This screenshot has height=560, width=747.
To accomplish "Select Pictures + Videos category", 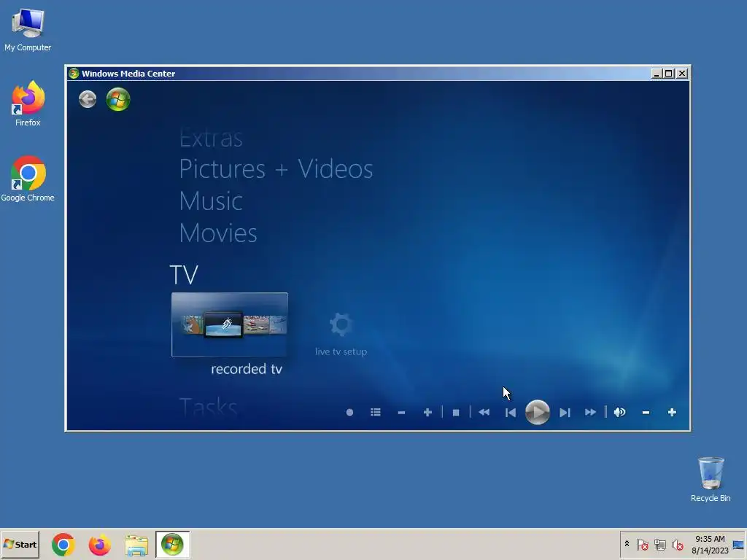I will click(276, 169).
